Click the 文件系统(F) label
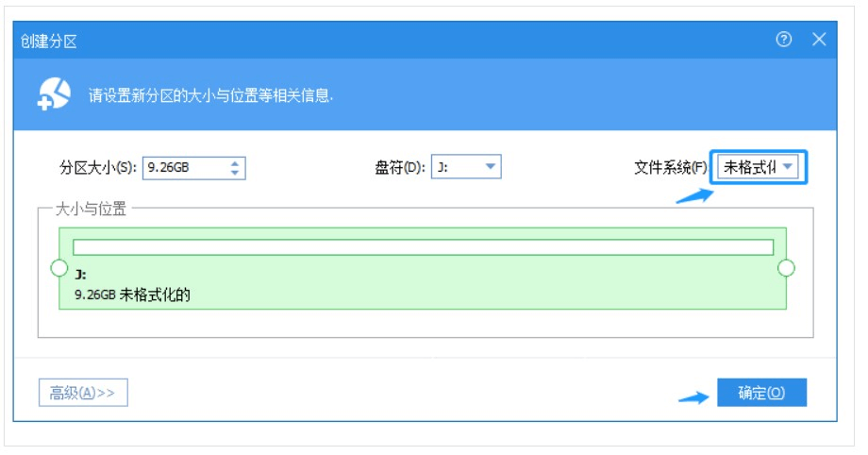The width and height of the screenshot is (868, 455). click(670, 168)
